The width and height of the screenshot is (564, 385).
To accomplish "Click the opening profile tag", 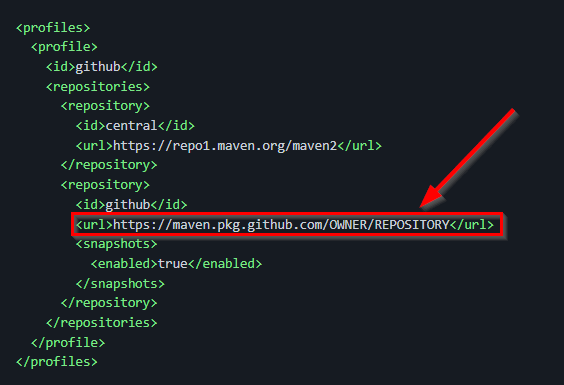I will (64, 47).
